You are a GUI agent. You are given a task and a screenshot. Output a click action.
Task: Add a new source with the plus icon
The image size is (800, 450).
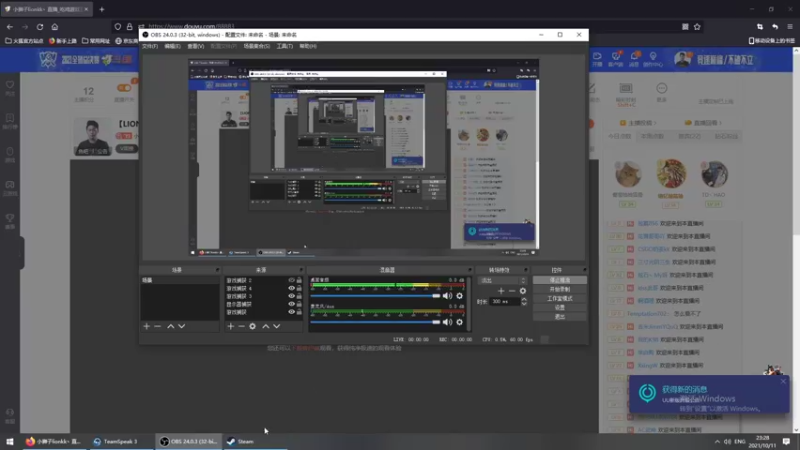click(x=231, y=326)
